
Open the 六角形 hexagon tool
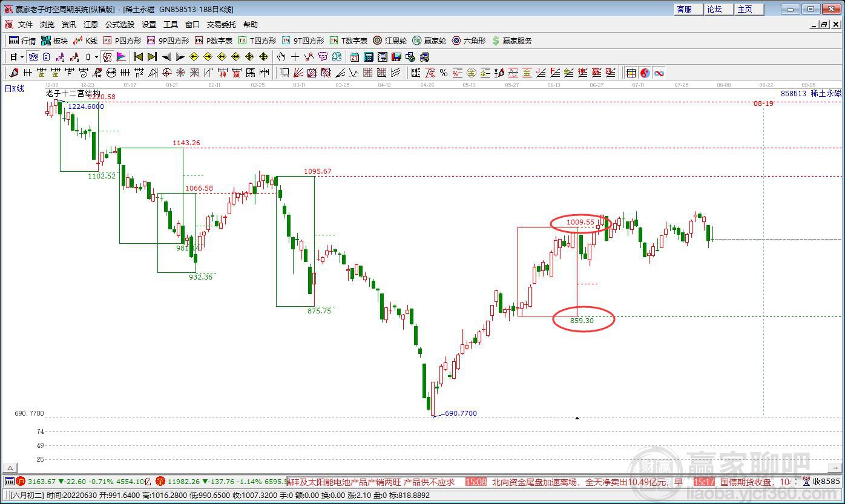pyautogui.click(x=469, y=41)
